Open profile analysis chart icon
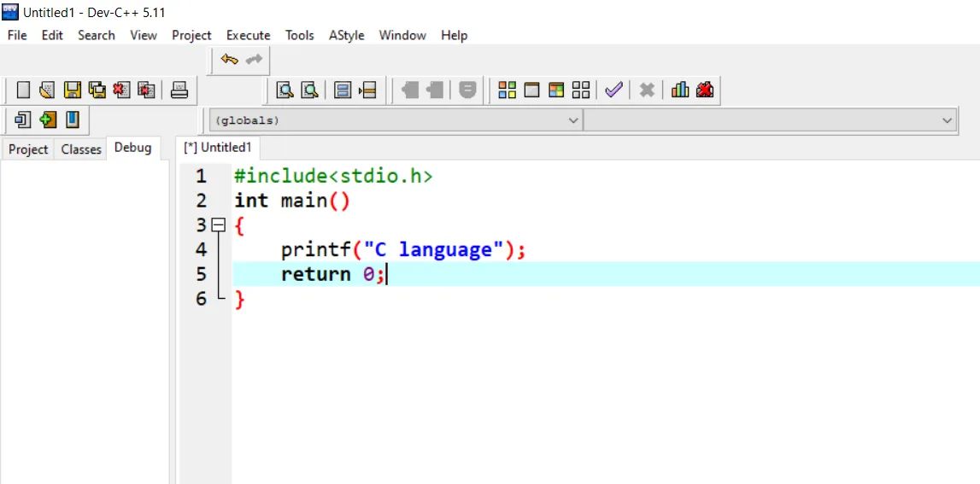This screenshot has width=980, height=484. (x=680, y=90)
